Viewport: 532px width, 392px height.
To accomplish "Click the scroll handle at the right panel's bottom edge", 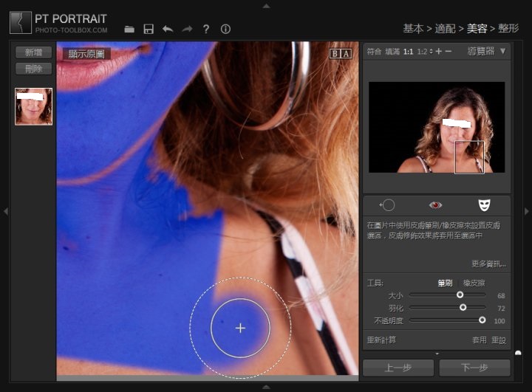I will (x=518, y=353).
